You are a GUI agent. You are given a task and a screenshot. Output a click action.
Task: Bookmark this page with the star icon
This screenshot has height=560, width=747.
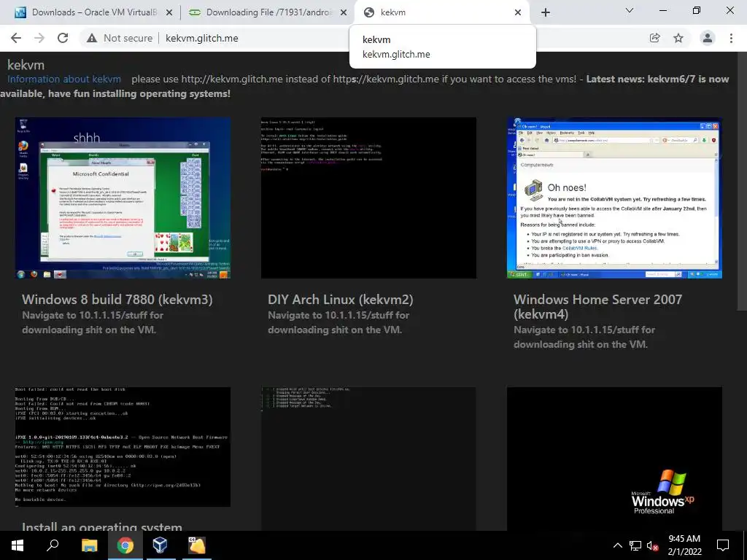click(x=678, y=38)
